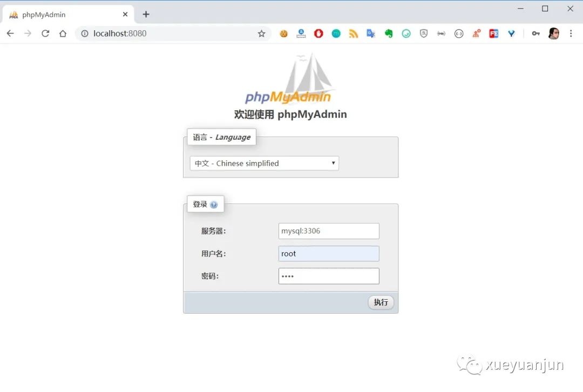This screenshot has width=583, height=392.
Task: Open the orange org-chart extension icon
Action: pos(476,33)
